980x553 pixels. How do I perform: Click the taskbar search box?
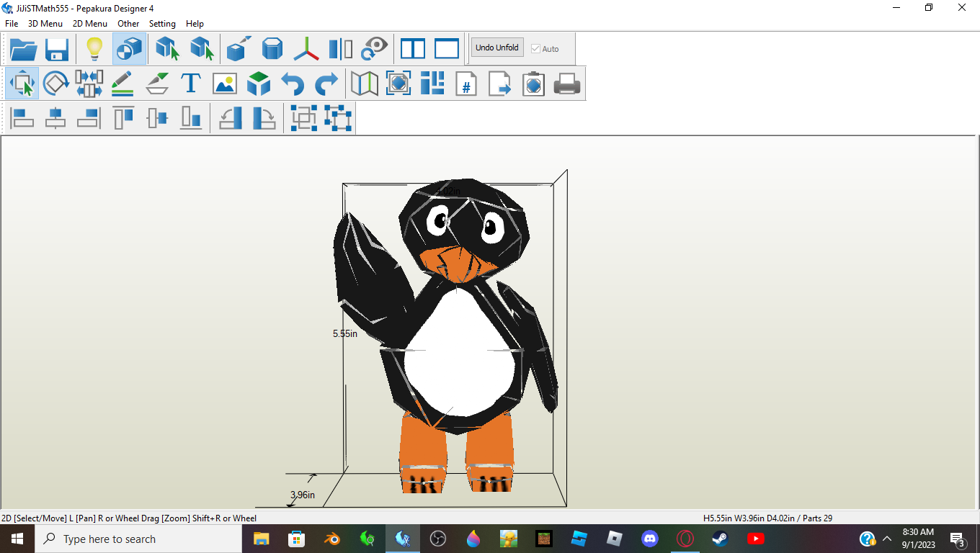pos(138,539)
